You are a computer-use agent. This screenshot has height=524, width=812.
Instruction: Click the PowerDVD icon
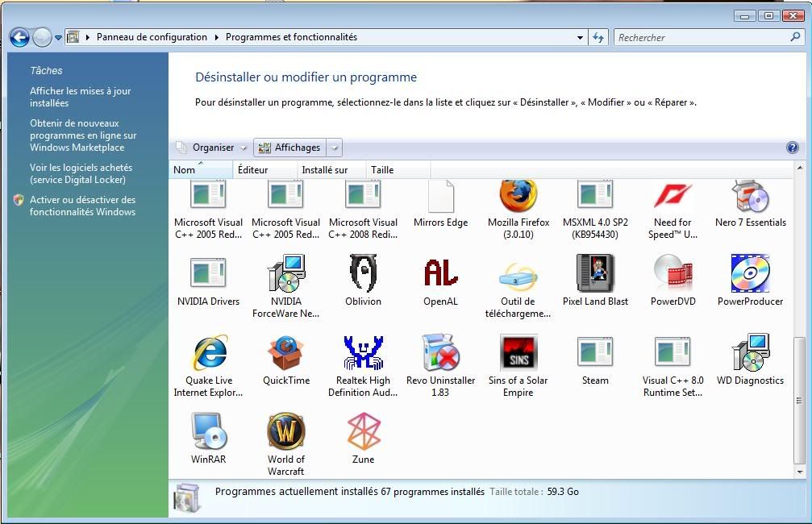(673, 274)
